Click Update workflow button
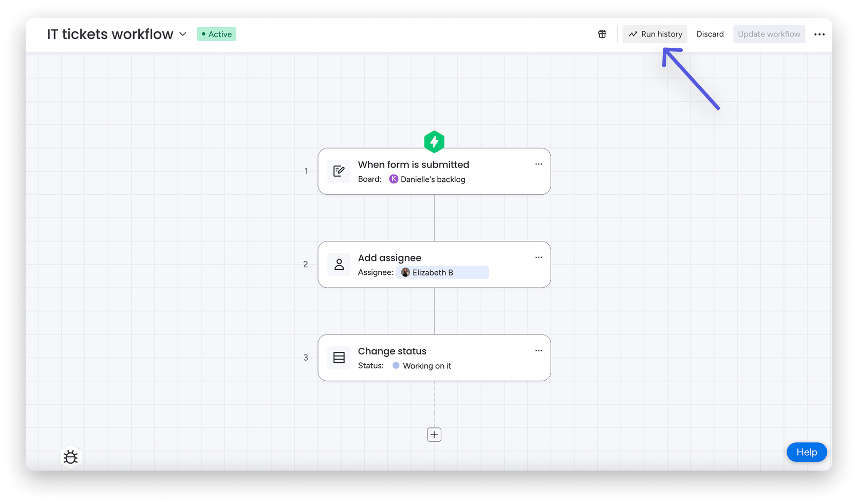The height and width of the screenshot is (504, 858). tap(769, 34)
